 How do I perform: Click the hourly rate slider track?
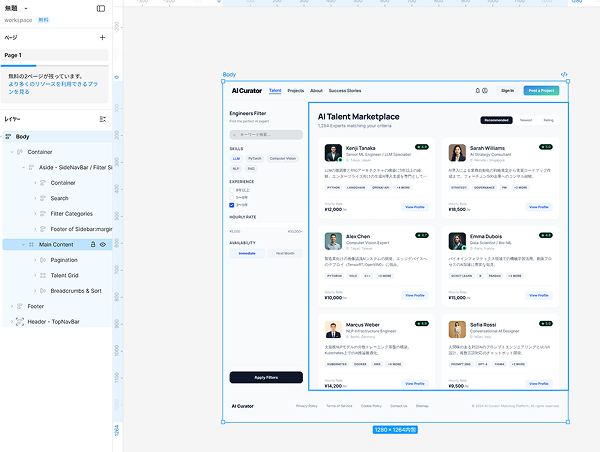pyautogui.click(x=266, y=225)
